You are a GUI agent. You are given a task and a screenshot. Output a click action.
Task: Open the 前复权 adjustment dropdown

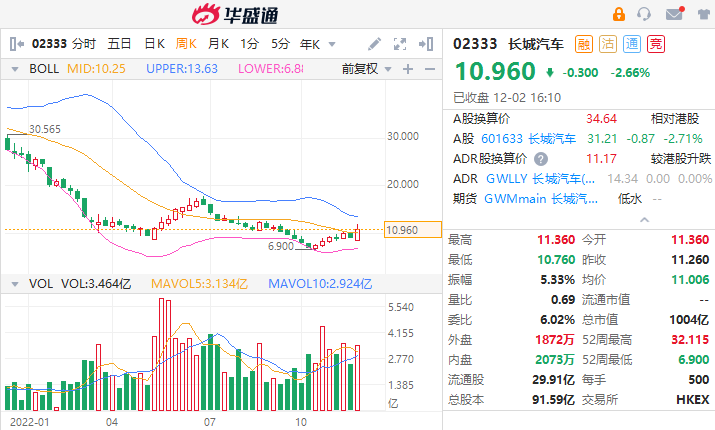pos(367,69)
